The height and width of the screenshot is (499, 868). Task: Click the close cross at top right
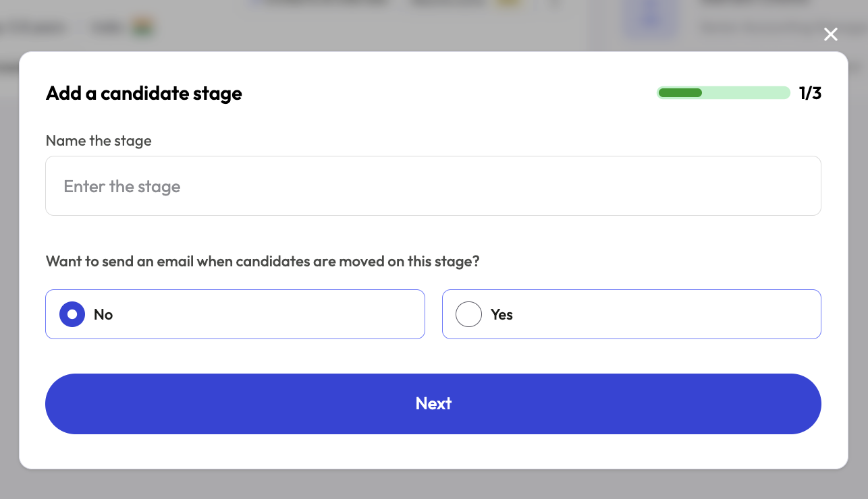pyautogui.click(x=830, y=34)
